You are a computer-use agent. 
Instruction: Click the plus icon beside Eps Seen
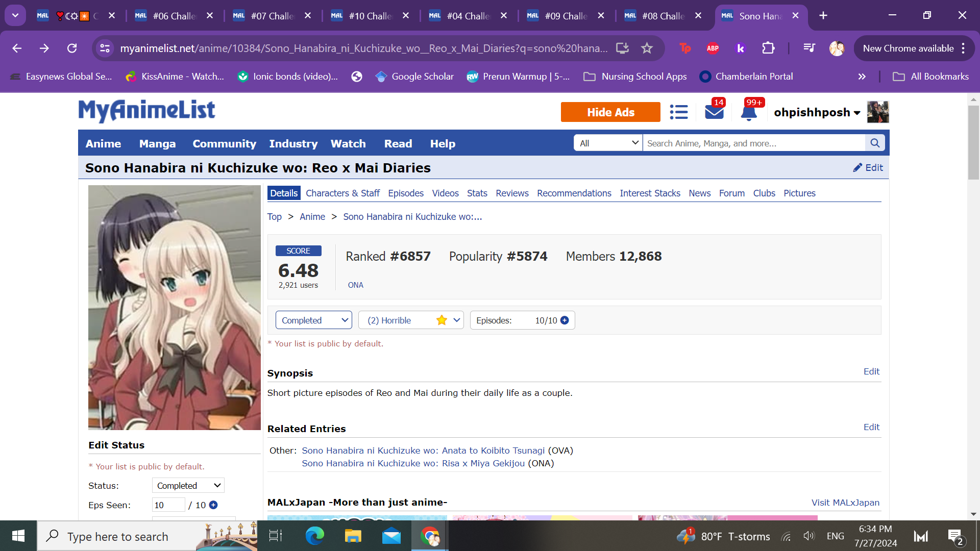pos(213,505)
